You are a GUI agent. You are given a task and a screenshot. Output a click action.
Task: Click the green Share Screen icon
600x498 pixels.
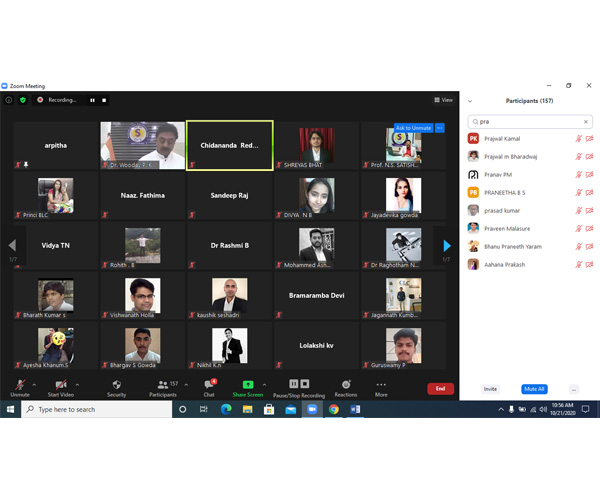[248, 384]
